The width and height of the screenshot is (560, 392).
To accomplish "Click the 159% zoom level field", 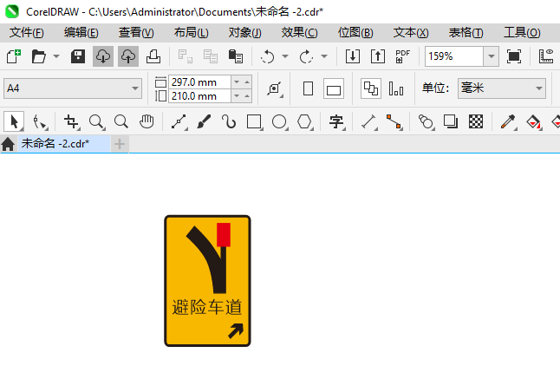I will [x=454, y=56].
